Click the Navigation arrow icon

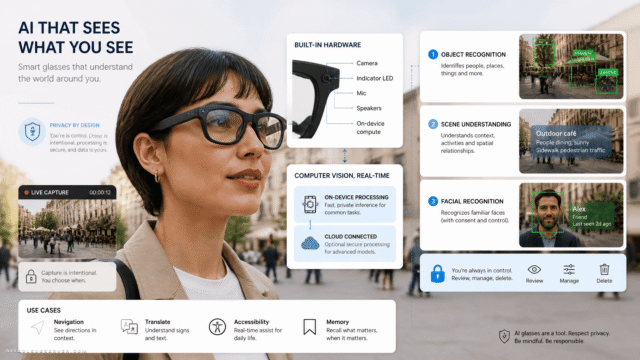(x=38, y=327)
